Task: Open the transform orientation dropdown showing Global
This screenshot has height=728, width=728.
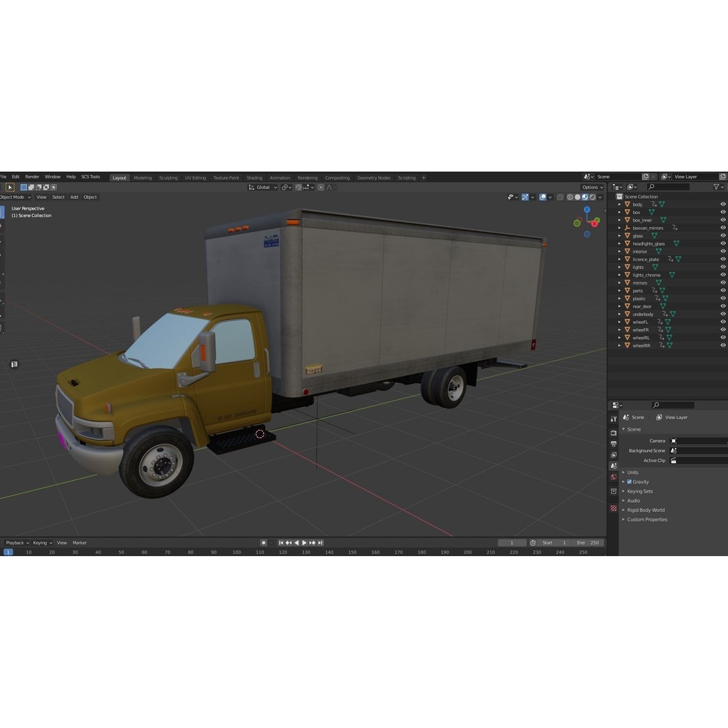Action: [x=263, y=187]
